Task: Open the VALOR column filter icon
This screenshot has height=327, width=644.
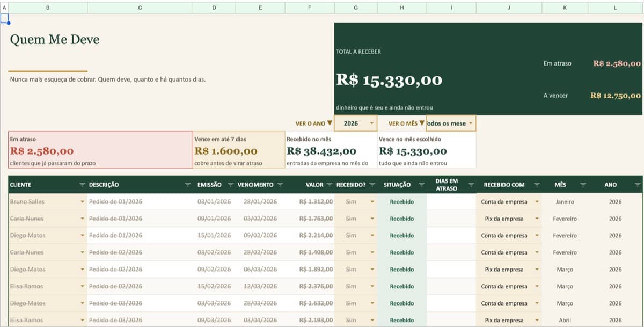Action: tap(329, 185)
